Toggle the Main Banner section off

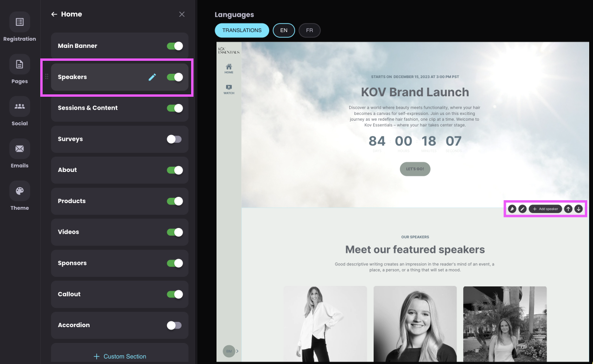pyautogui.click(x=175, y=46)
